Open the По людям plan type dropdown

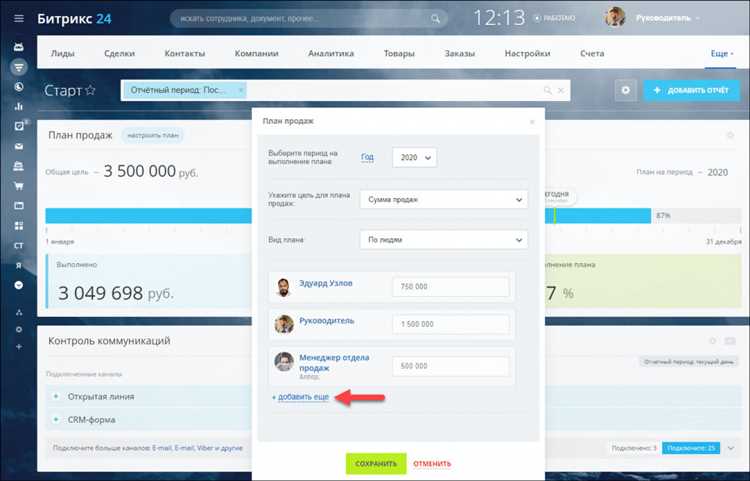pos(443,240)
